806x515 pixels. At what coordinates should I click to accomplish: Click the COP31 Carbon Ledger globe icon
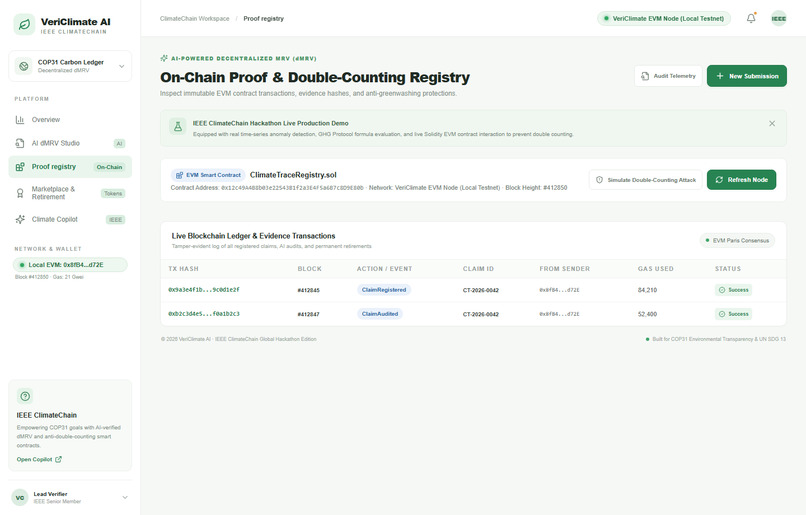click(x=24, y=66)
